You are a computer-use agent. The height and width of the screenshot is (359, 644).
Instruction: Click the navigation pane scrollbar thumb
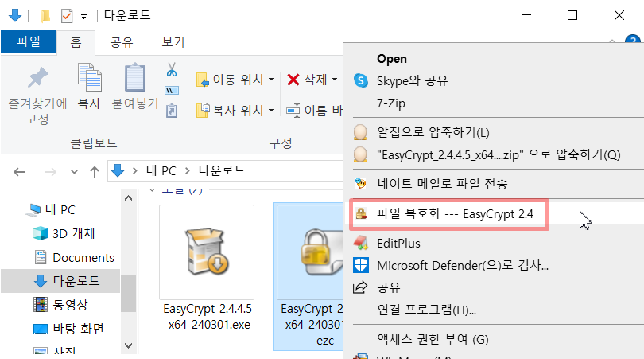click(x=128, y=293)
